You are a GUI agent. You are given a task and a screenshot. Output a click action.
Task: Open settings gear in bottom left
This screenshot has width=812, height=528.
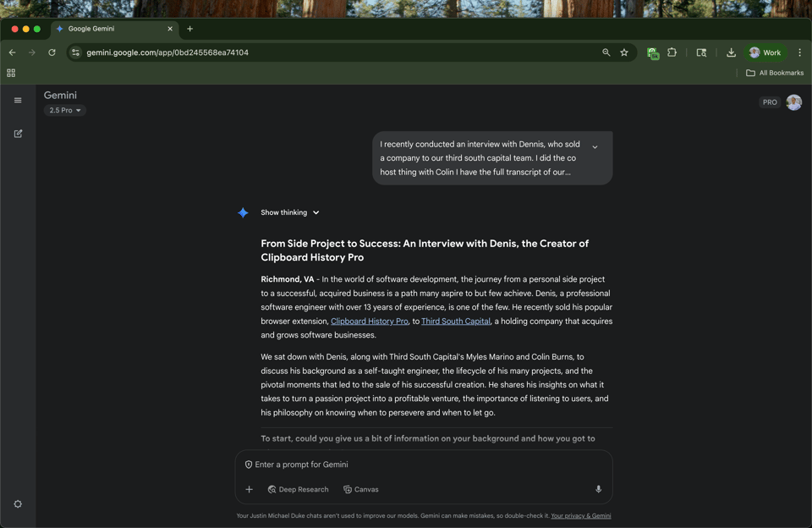pyautogui.click(x=18, y=504)
